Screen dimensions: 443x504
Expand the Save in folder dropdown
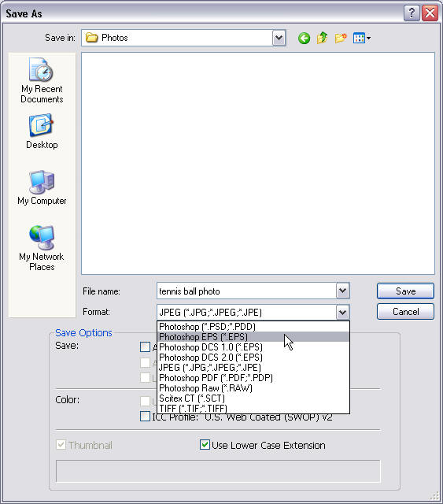pyautogui.click(x=279, y=38)
